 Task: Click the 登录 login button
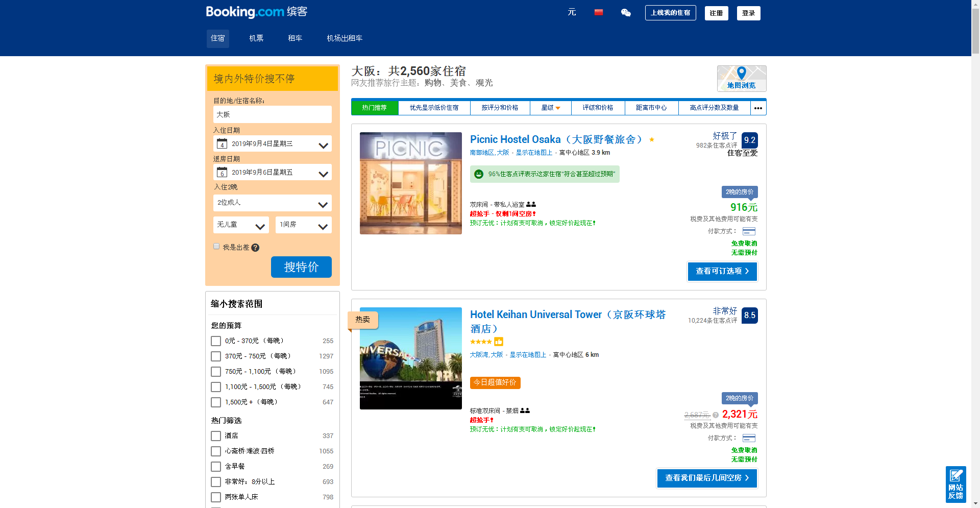coord(749,13)
